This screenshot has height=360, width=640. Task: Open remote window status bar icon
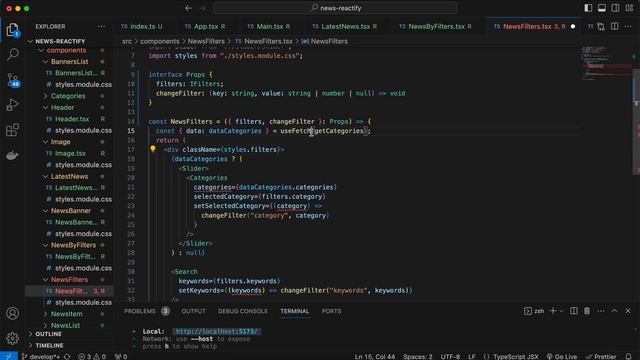tap(9, 356)
